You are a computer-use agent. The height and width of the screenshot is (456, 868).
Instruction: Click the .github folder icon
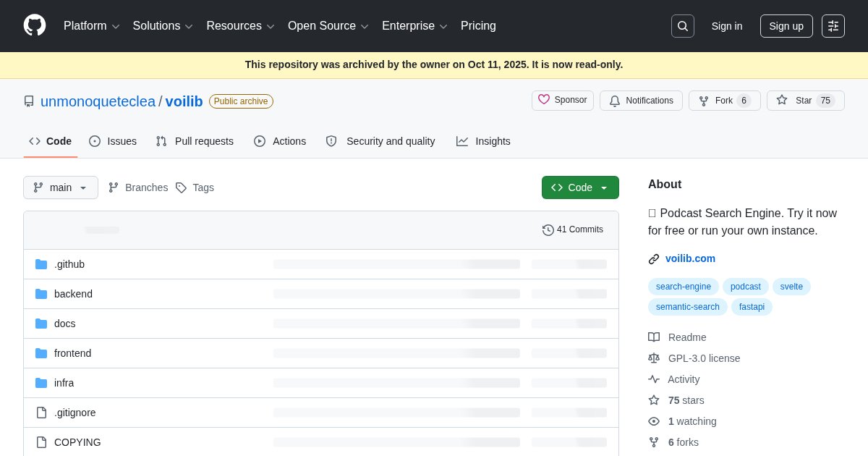(x=41, y=264)
